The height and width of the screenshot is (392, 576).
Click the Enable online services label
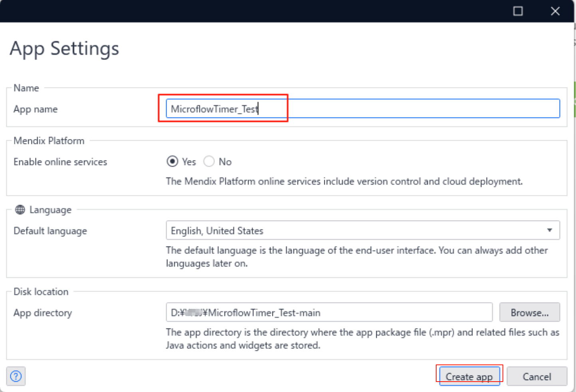coord(60,162)
